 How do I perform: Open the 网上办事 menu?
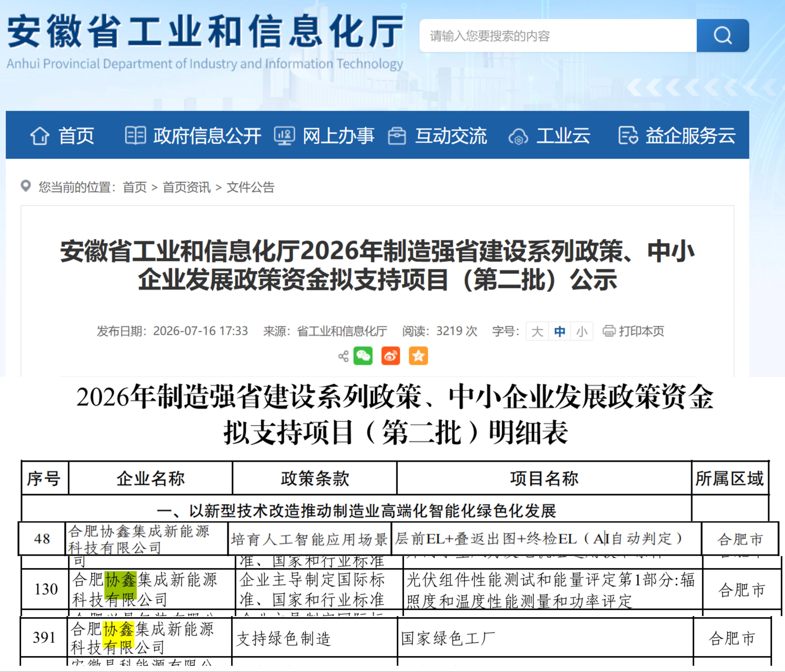tap(339, 136)
